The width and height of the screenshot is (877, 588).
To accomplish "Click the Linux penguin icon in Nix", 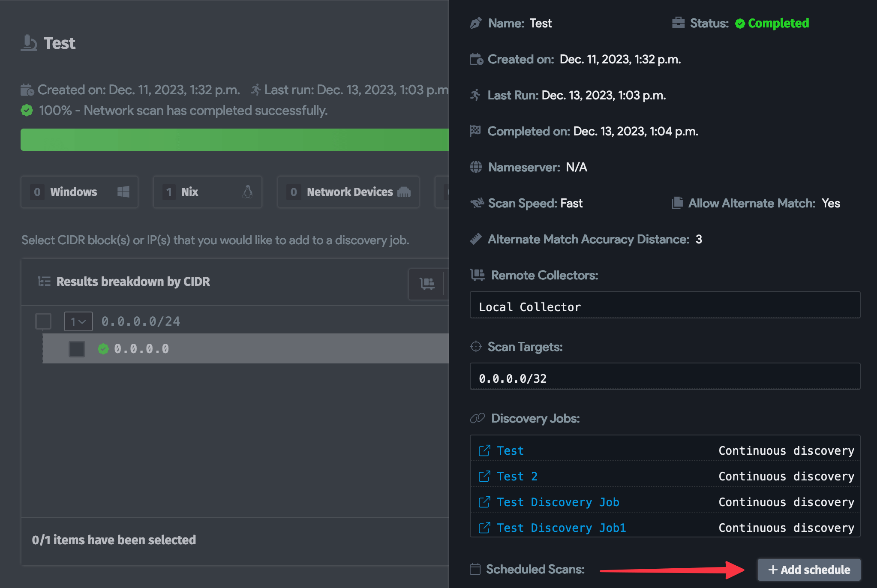I will (248, 192).
